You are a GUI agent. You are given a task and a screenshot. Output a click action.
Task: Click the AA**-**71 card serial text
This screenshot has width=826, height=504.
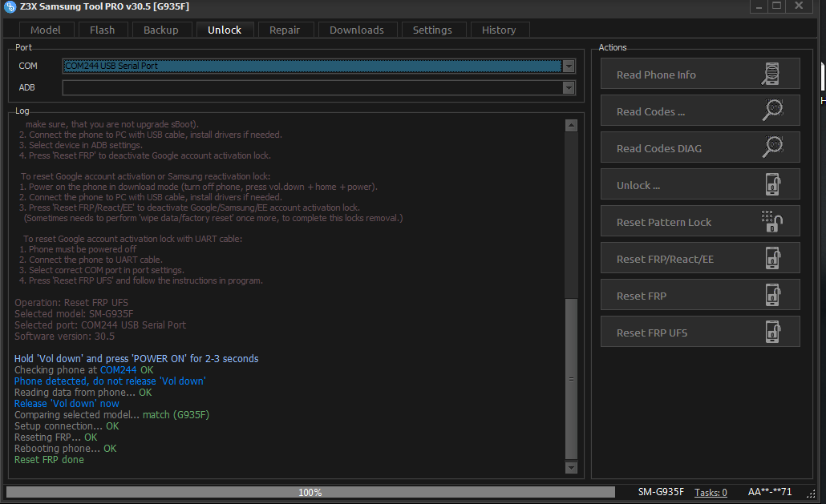770,492
